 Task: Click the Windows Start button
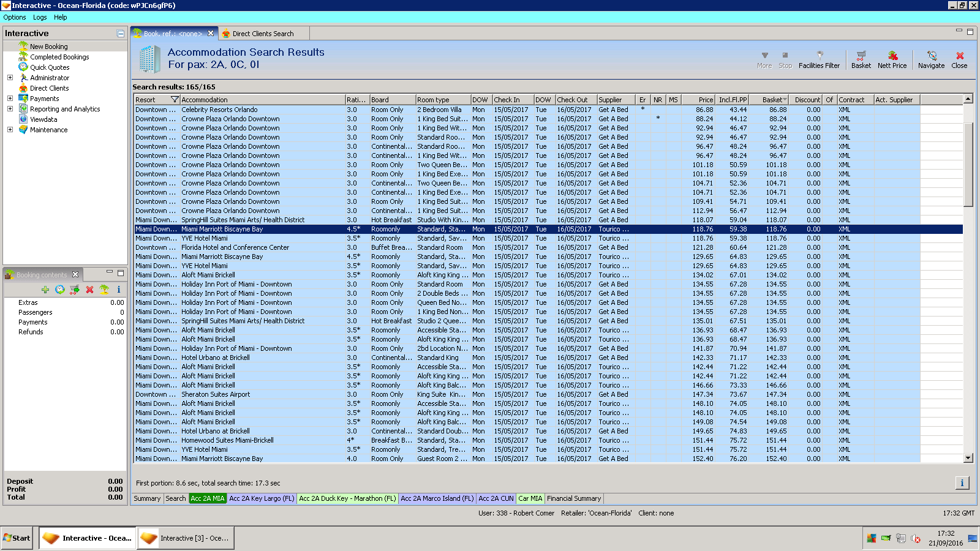point(17,538)
